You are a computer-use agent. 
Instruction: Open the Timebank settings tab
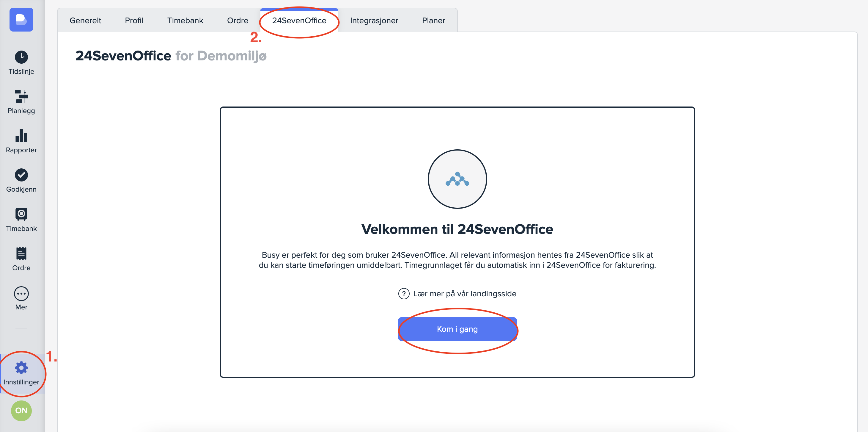pos(185,21)
